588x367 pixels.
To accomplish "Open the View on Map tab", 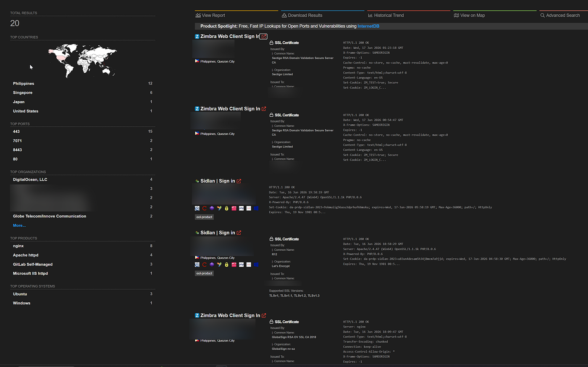I will [470, 16].
